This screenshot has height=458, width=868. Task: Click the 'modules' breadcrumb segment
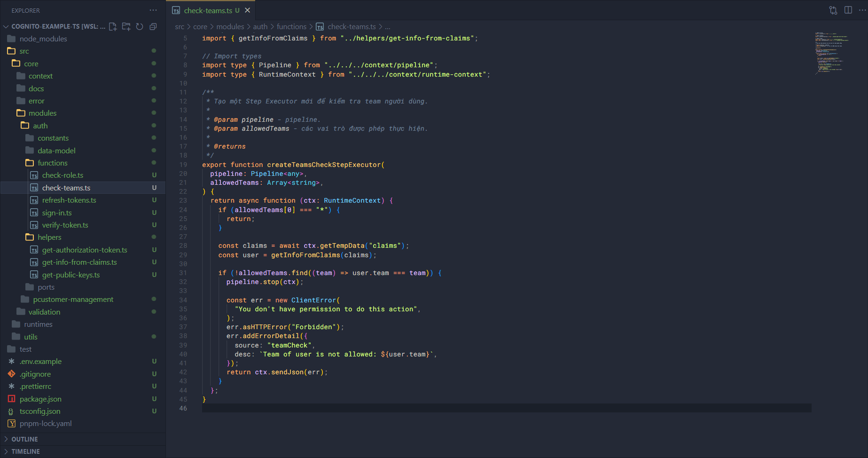[x=230, y=27]
